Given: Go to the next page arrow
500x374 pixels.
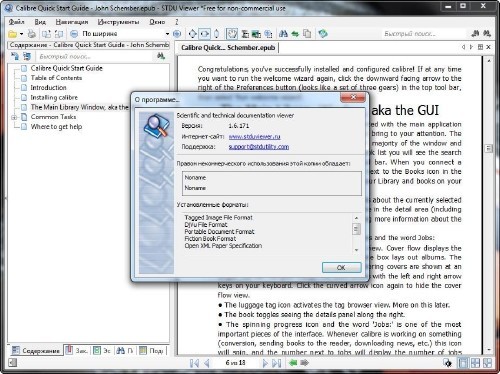Looking at the screenshot, I should point(265,363).
